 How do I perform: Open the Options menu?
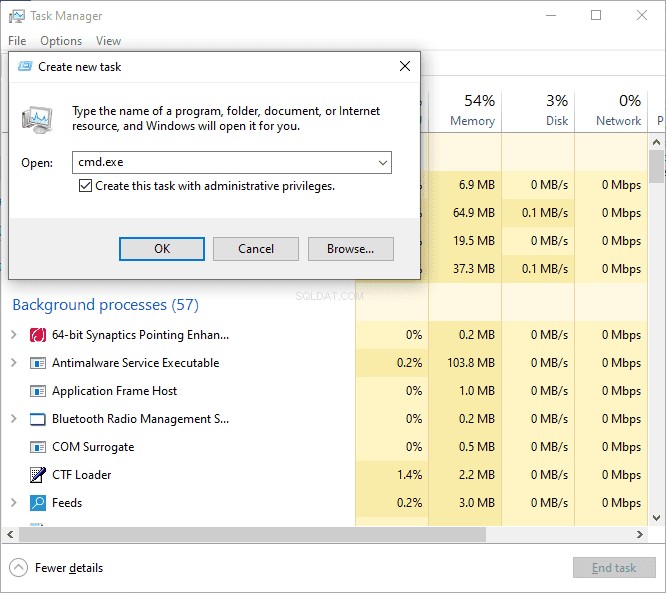coord(61,41)
